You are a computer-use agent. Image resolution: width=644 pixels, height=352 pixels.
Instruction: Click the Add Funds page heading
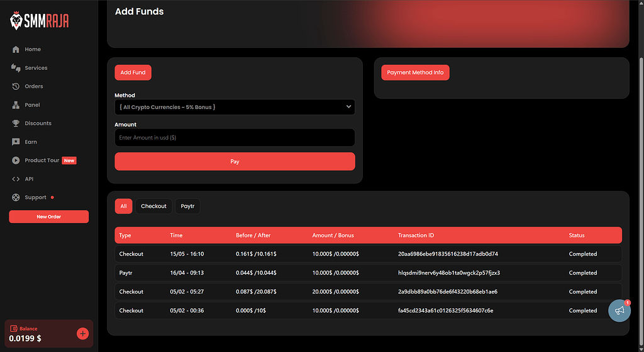139,11
